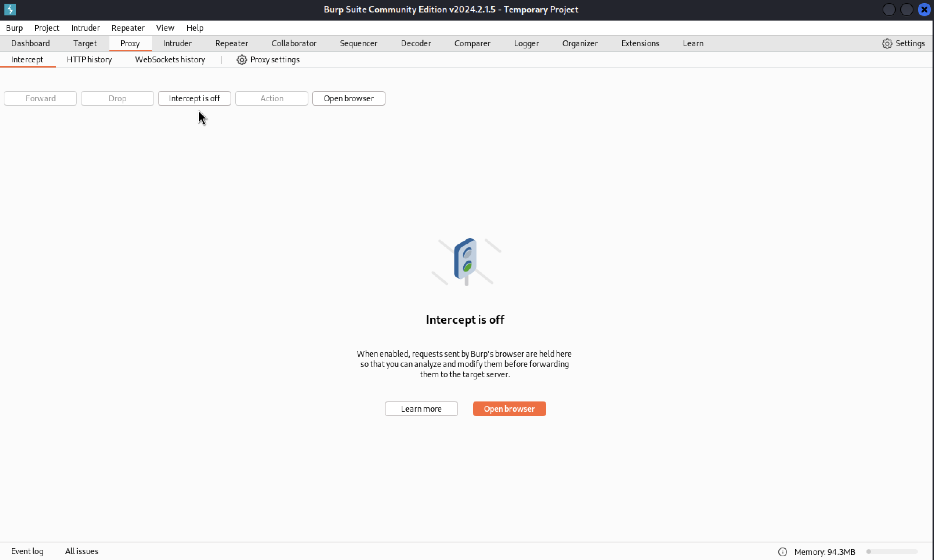Open the Decoder tab
The image size is (934, 560).
click(x=416, y=43)
